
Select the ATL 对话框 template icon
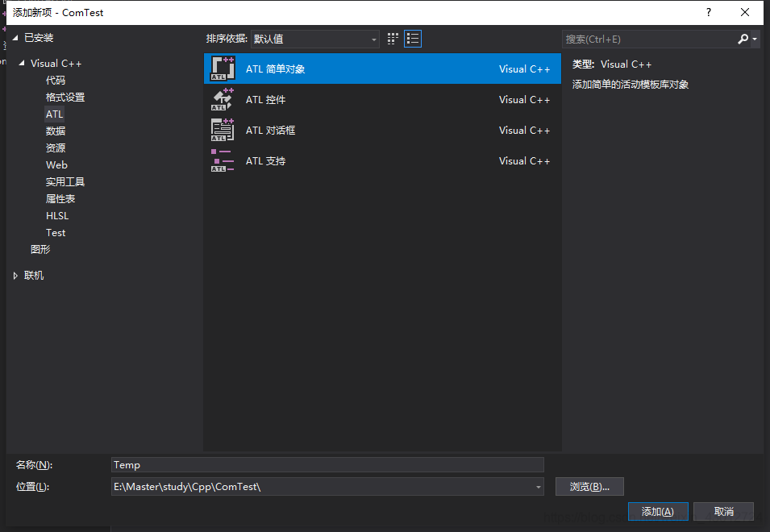223,130
